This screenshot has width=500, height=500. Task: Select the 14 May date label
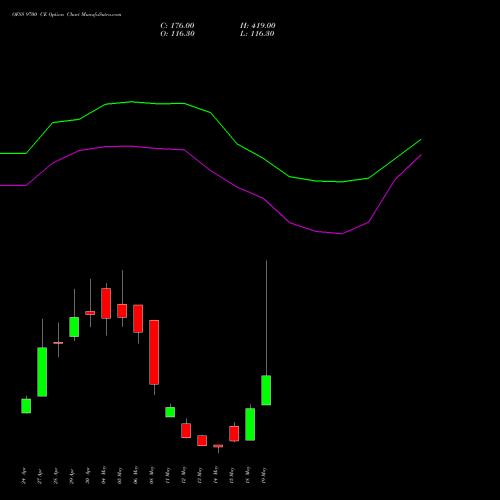click(x=216, y=475)
